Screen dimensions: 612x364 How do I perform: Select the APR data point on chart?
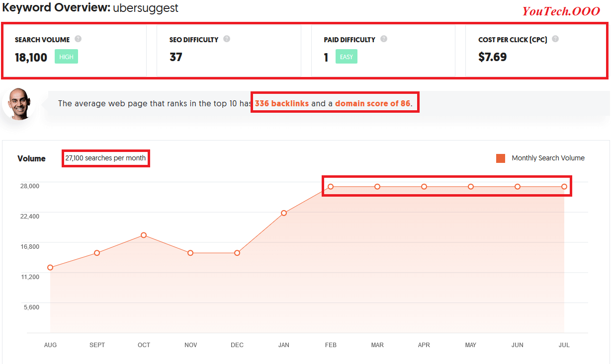point(424,187)
